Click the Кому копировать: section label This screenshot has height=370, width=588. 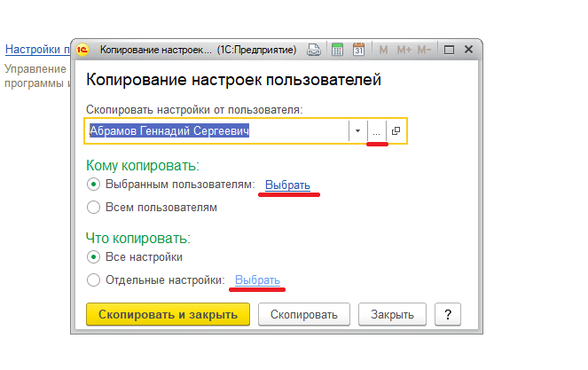[143, 165]
